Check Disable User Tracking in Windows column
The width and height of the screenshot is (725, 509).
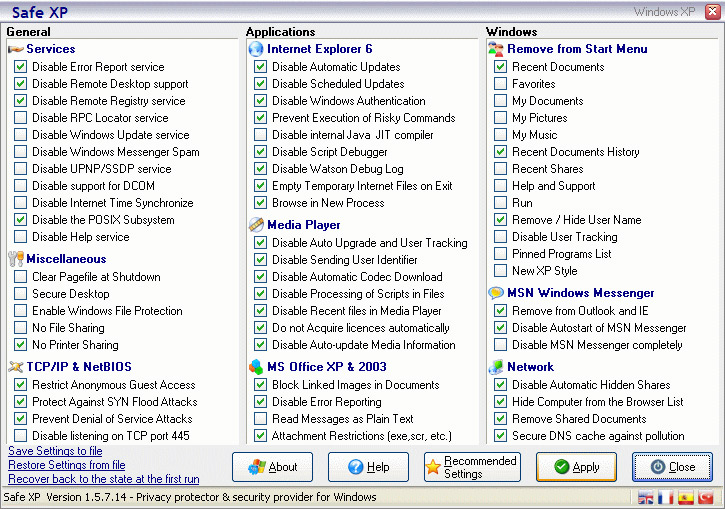tap(500, 237)
